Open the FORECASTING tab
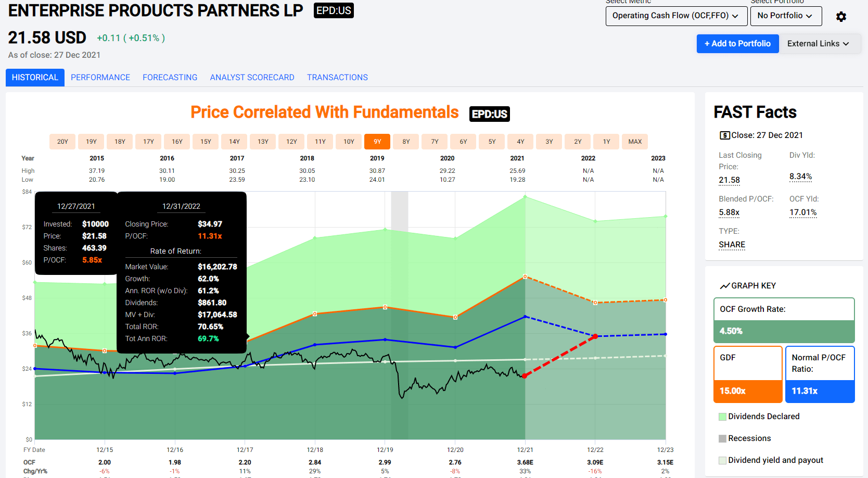 point(170,78)
